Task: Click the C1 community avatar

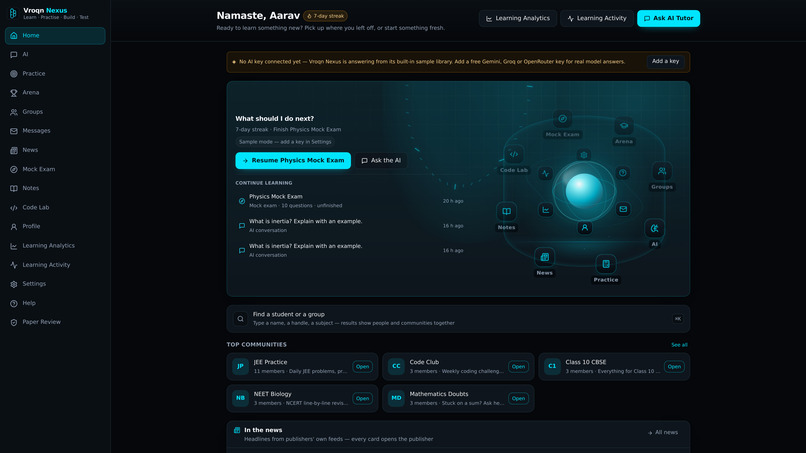Action: [552, 367]
